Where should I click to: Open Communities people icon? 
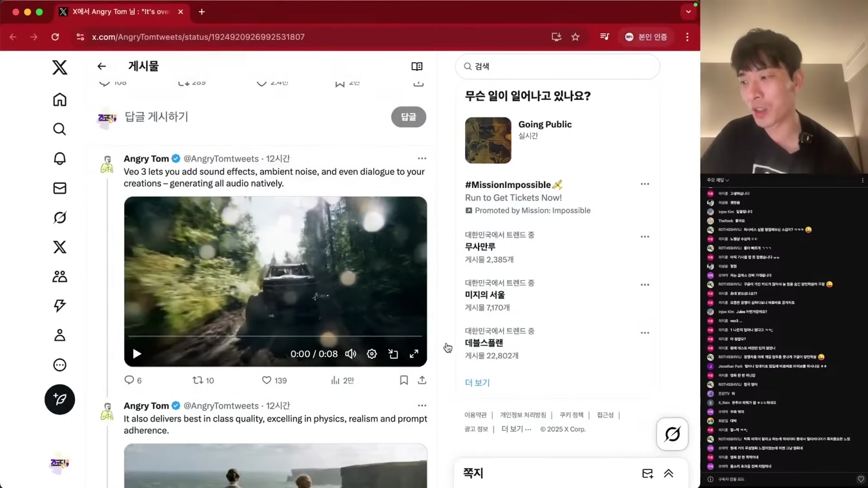click(x=59, y=276)
